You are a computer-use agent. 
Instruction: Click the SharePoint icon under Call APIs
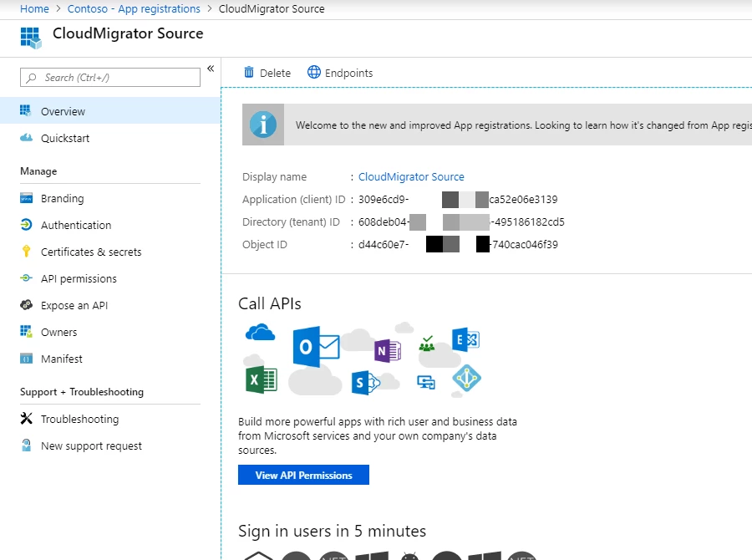click(x=365, y=383)
